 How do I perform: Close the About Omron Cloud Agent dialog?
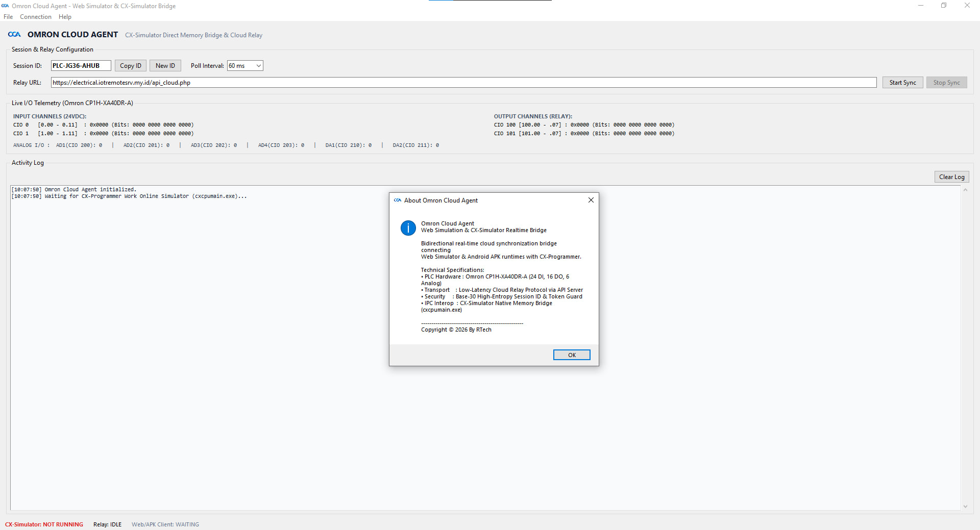click(x=591, y=200)
